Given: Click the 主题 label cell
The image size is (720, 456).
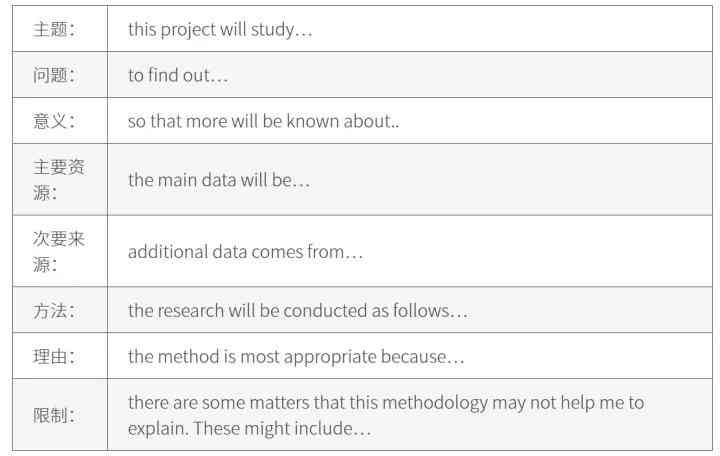Looking at the screenshot, I should (60, 28).
